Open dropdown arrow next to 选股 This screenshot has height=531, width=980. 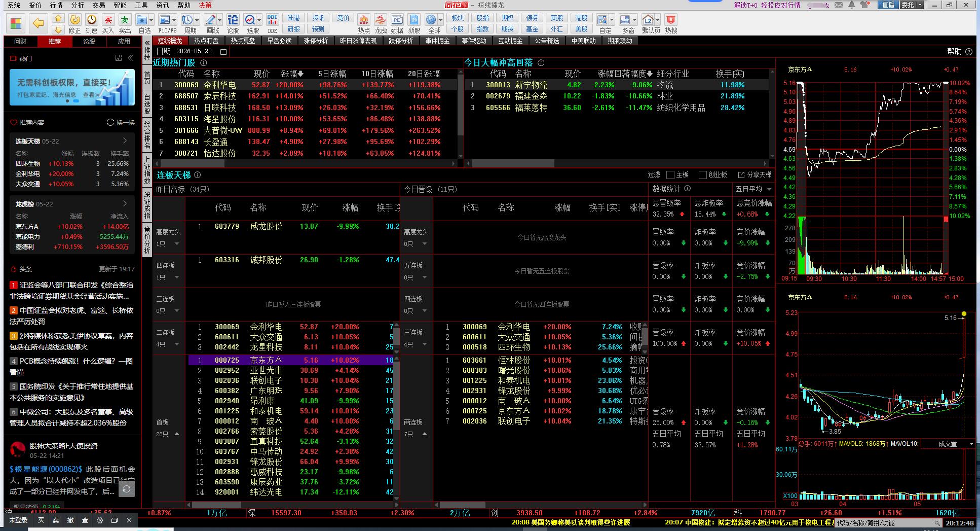[259, 20]
